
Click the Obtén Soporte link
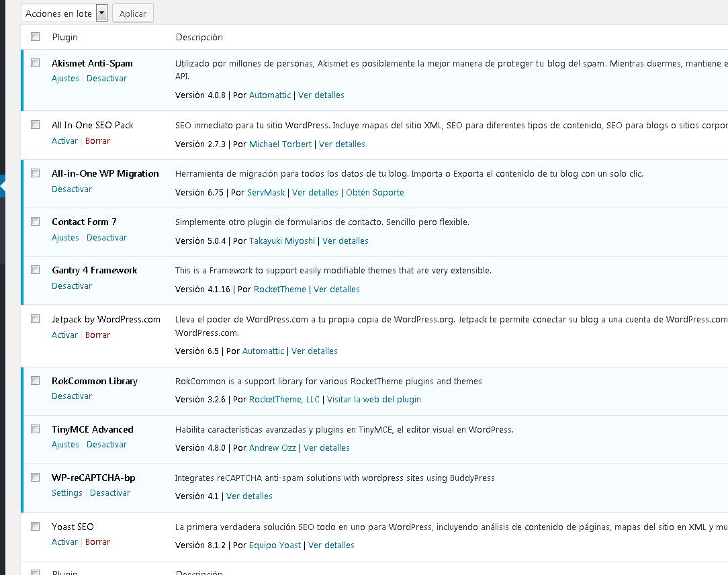pos(375,192)
